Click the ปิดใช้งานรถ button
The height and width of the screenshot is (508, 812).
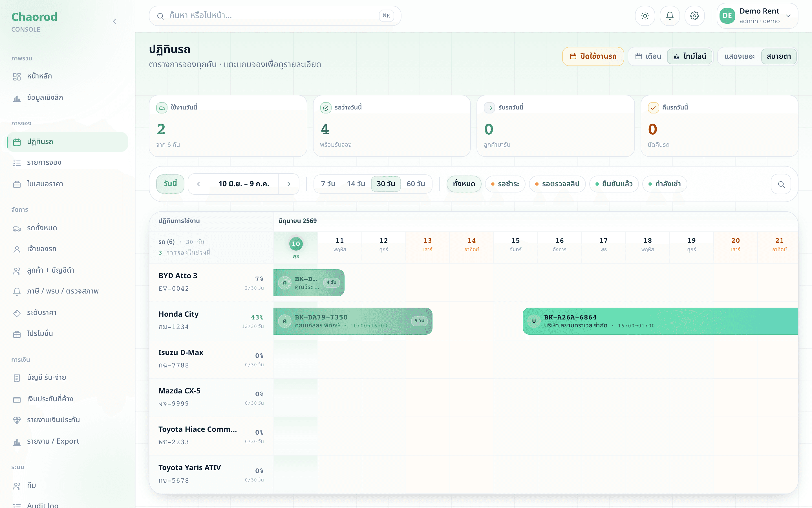[x=593, y=56]
